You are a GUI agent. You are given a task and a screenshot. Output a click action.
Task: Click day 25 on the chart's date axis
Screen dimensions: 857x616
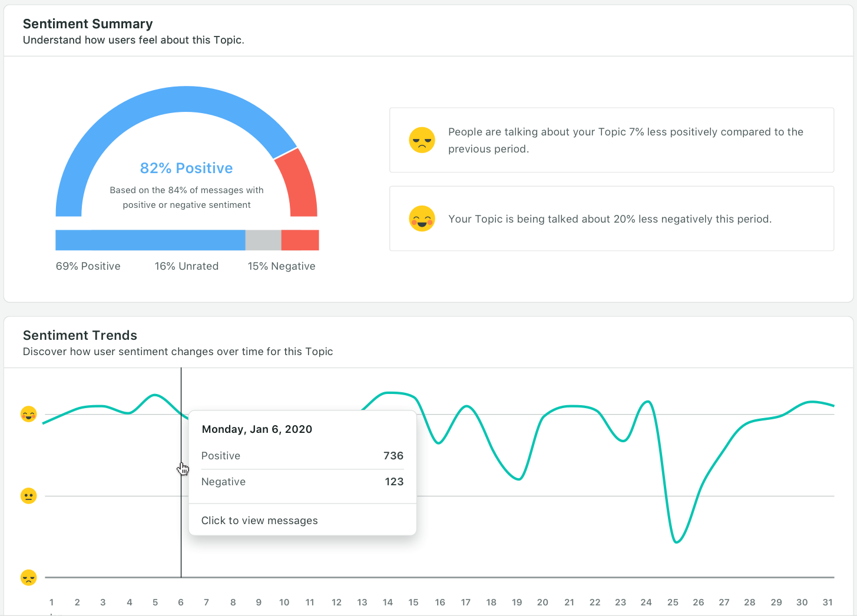click(673, 602)
